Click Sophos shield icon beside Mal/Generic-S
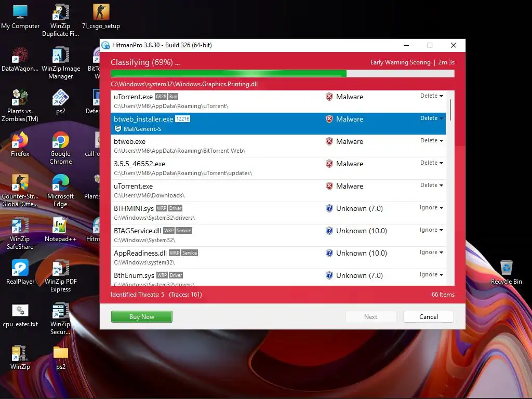 click(118, 129)
